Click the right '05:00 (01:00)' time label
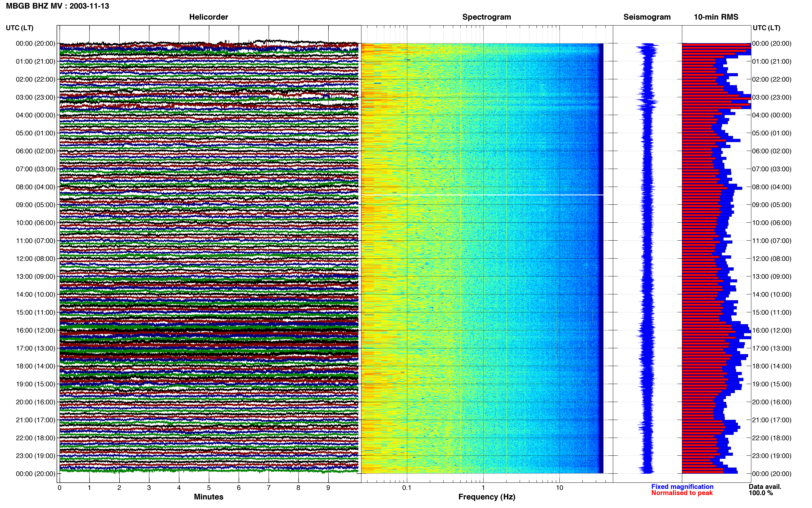The image size is (812, 508). 772,133
